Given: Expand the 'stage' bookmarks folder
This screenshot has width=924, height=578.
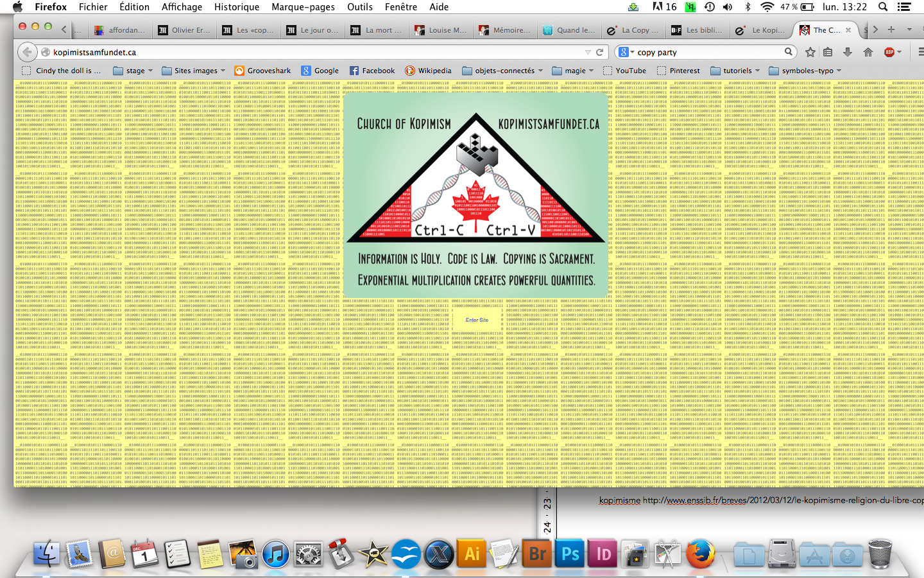Looking at the screenshot, I should pyautogui.click(x=133, y=71).
